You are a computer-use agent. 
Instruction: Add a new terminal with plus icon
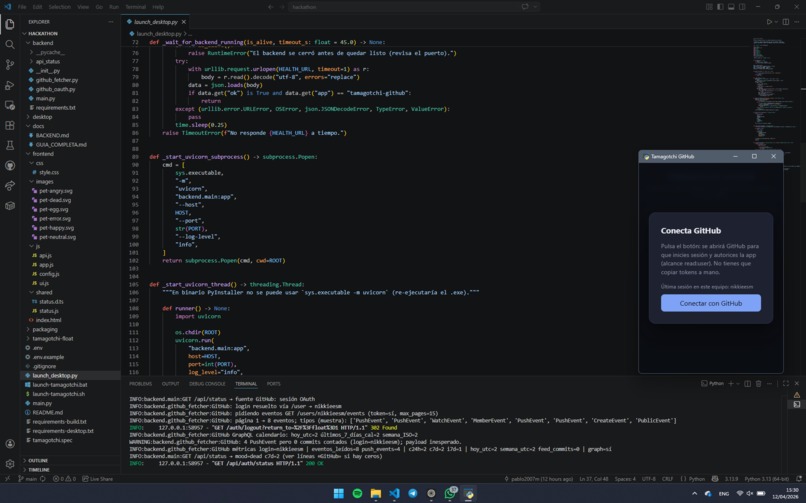coord(730,384)
